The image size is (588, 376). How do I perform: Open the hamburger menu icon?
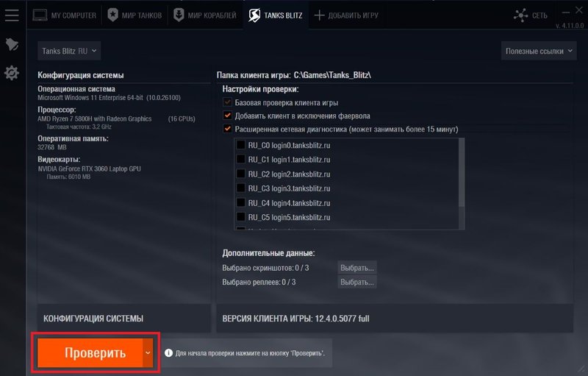pyautogui.click(x=12, y=15)
